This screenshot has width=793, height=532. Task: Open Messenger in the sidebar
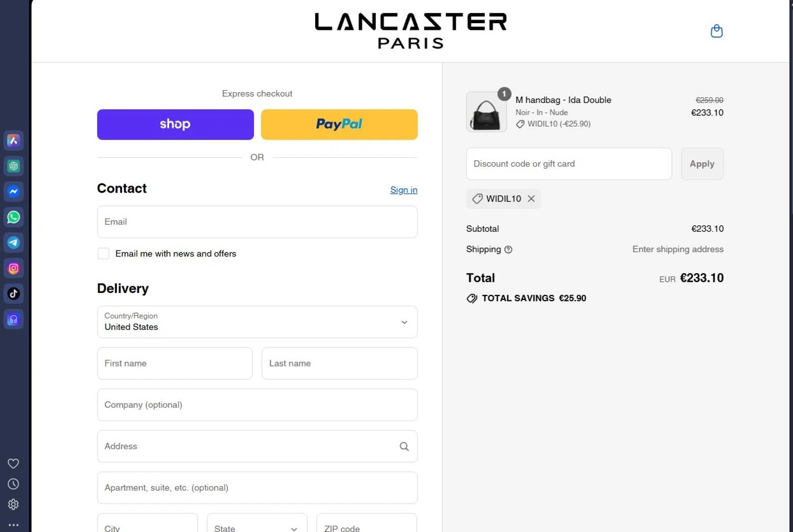coord(14,191)
